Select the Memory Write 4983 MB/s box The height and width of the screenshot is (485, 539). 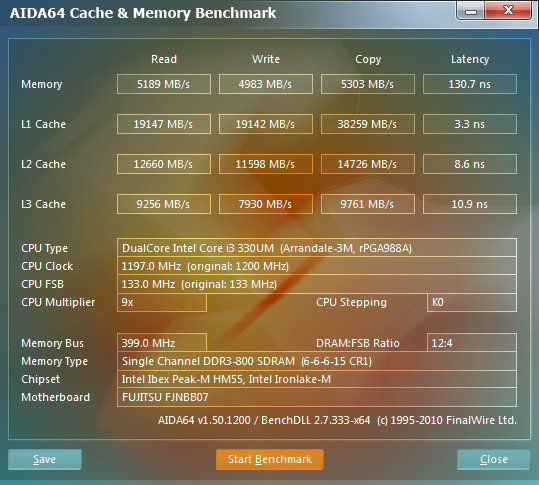[x=266, y=84]
